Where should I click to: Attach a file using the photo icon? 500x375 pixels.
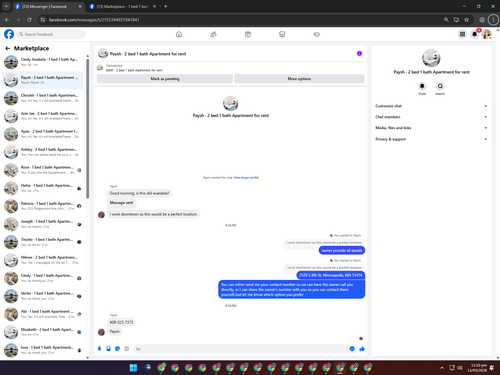[108, 349]
